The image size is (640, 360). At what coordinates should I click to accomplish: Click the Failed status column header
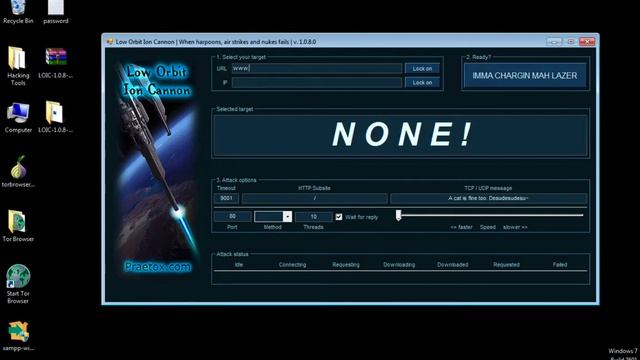[560, 264]
